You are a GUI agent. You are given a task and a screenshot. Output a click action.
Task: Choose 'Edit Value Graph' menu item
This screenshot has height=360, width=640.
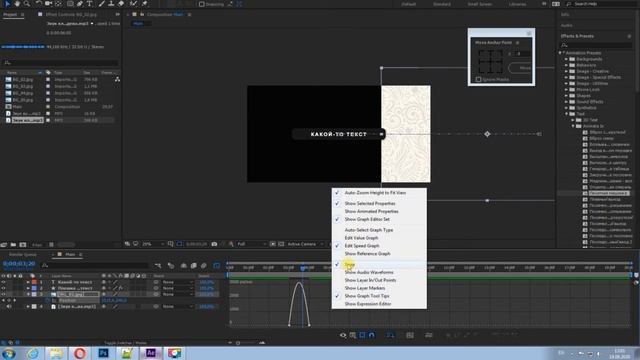(361, 238)
